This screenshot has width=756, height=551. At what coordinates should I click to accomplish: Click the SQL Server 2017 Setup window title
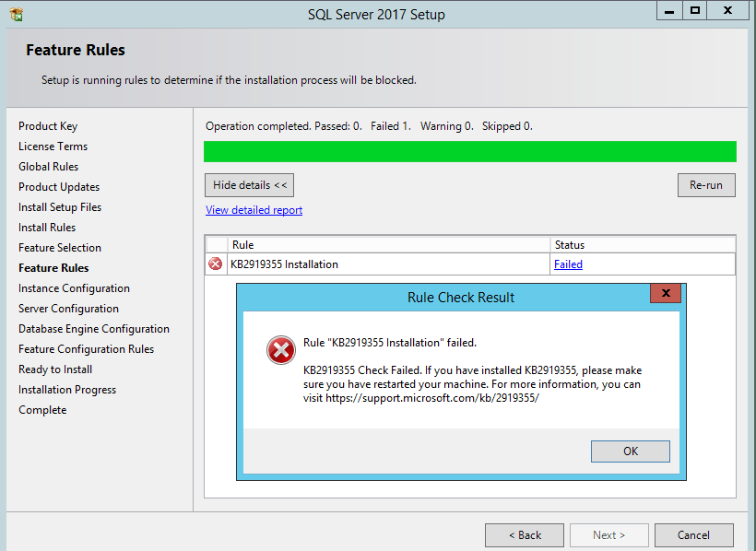376,15
